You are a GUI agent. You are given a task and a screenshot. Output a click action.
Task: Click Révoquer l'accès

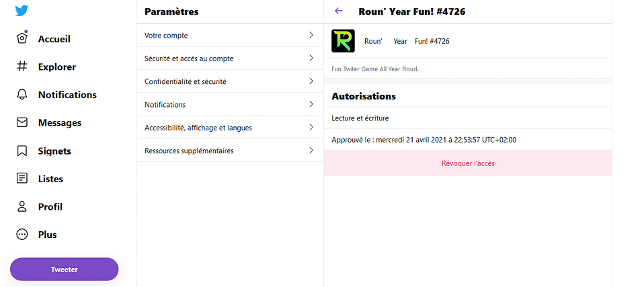pos(468,163)
